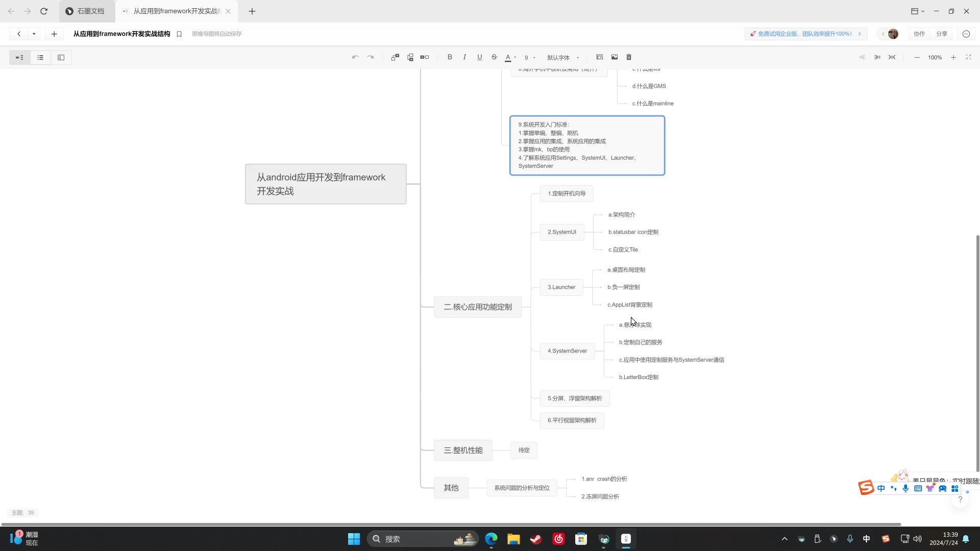Toggle bold text formatting

pos(450,57)
